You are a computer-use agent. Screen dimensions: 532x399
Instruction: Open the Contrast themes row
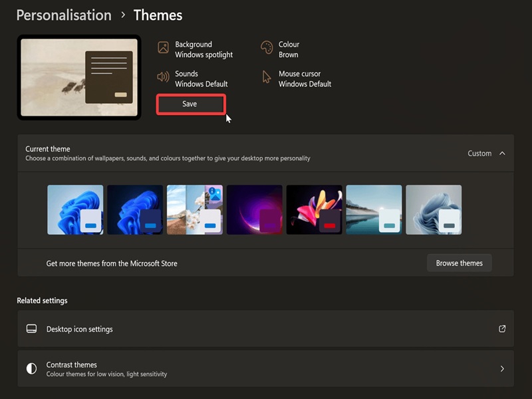coord(265,369)
